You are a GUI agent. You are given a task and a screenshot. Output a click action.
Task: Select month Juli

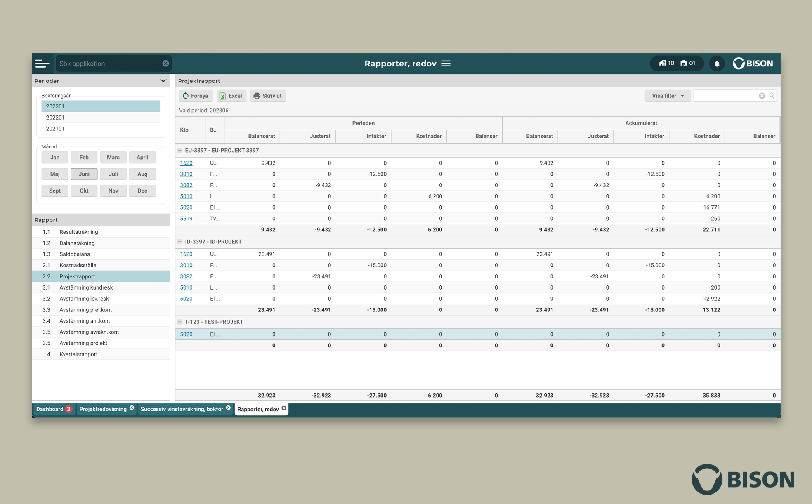point(113,174)
